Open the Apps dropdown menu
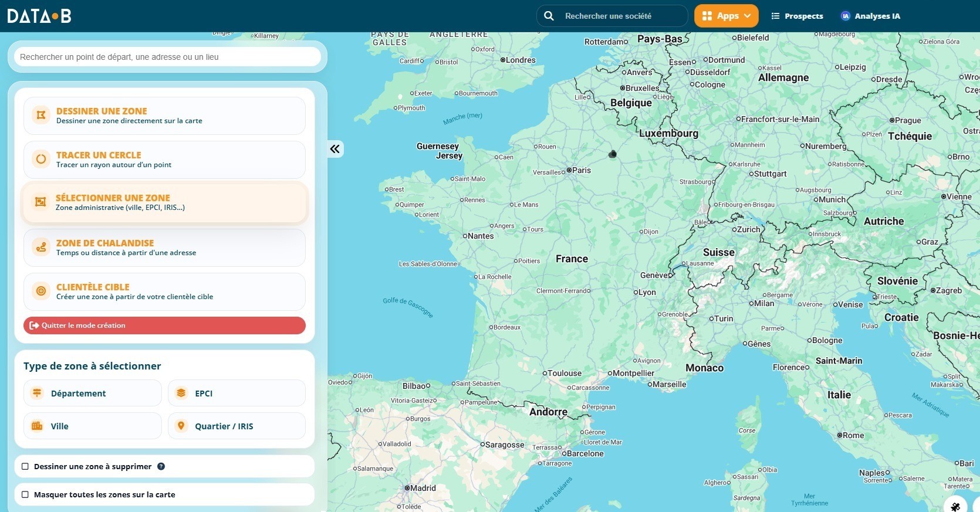 tap(726, 16)
